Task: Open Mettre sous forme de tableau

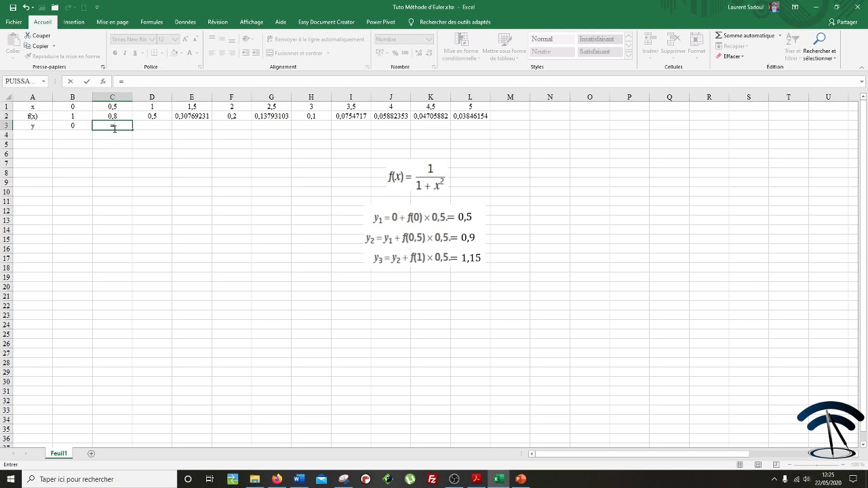Action: [504, 46]
